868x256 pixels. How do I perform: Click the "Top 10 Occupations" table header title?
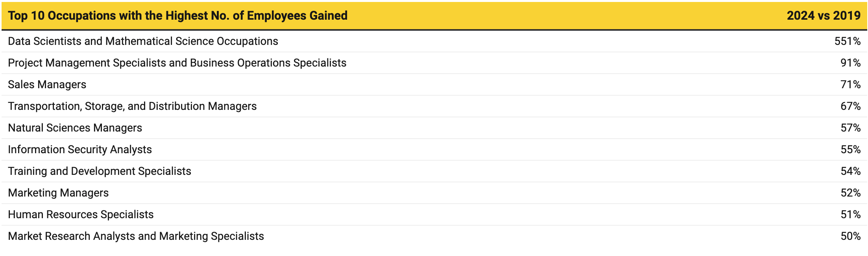177,16
